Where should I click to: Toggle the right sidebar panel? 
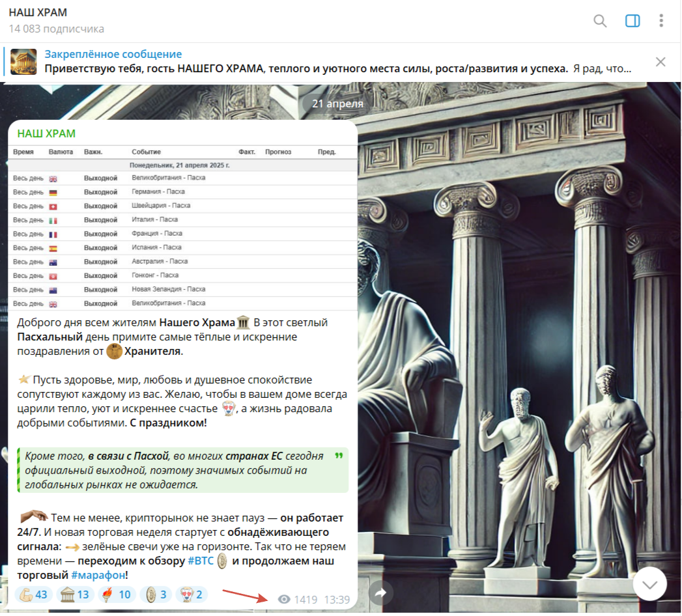click(x=632, y=20)
